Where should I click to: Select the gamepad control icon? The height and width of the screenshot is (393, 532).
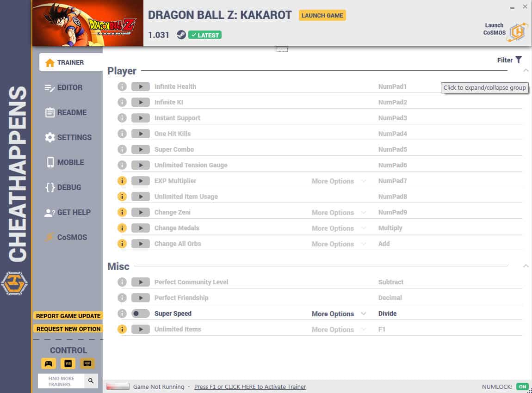pyautogui.click(x=49, y=363)
